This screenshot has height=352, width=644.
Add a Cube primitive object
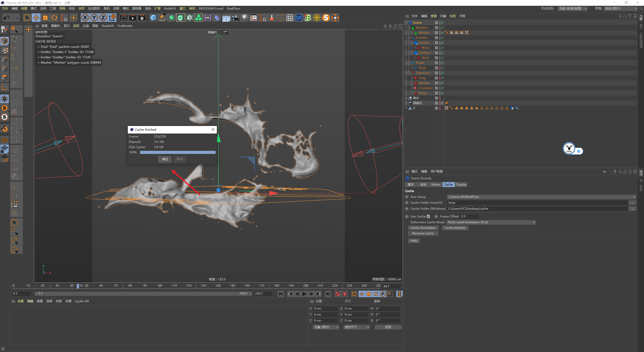tap(153, 18)
